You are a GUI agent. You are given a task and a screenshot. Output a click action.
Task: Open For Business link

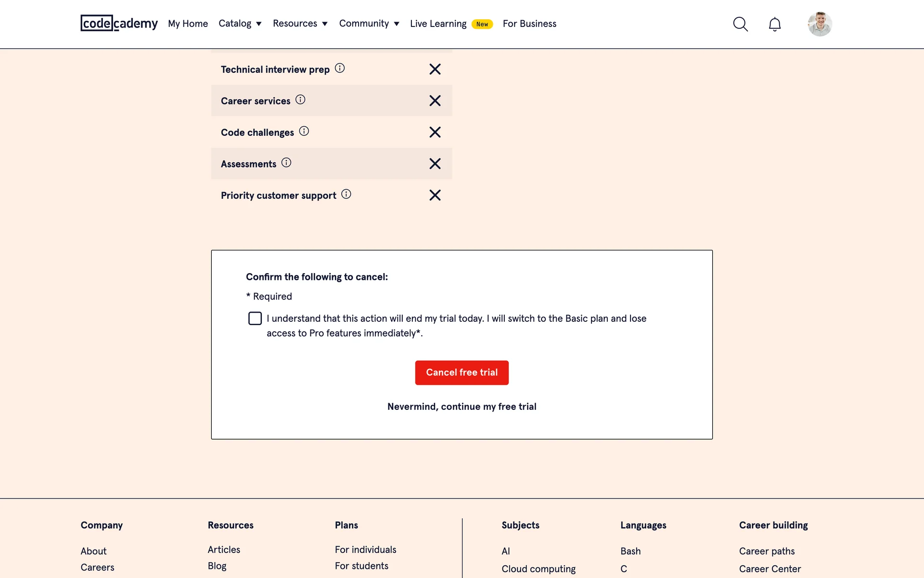(x=529, y=24)
